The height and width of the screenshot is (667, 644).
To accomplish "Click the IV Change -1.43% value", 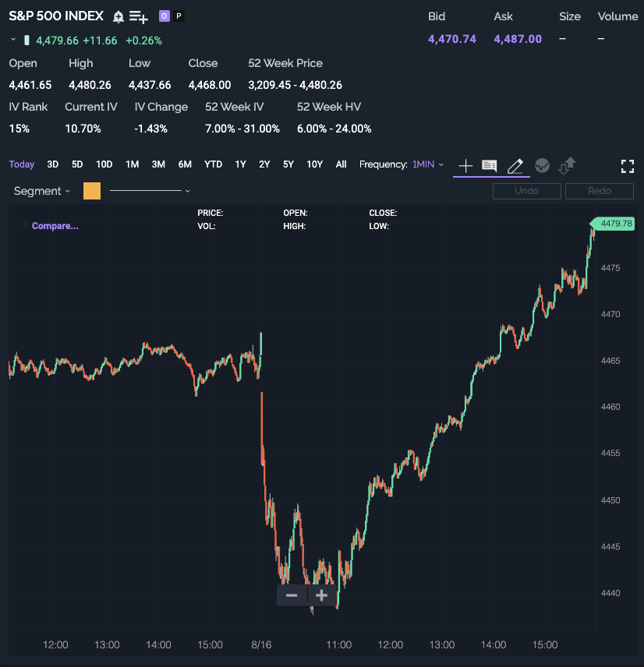I will click(x=151, y=129).
